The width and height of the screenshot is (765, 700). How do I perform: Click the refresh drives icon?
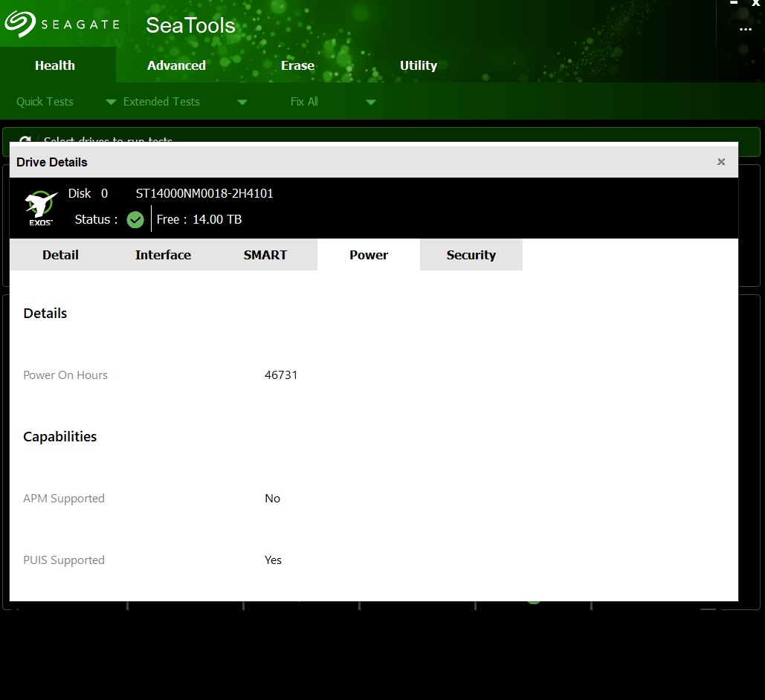click(25, 140)
